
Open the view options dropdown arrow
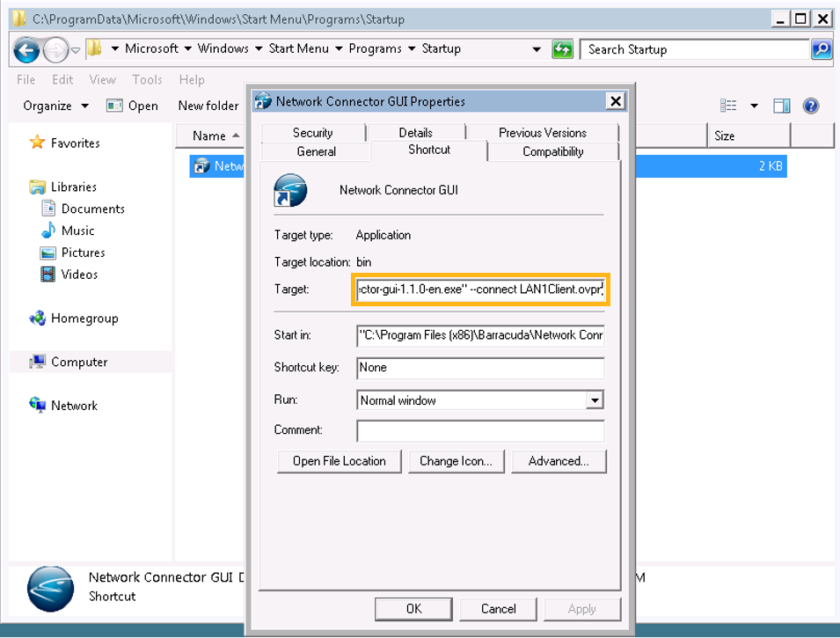[x=754, y=106]
